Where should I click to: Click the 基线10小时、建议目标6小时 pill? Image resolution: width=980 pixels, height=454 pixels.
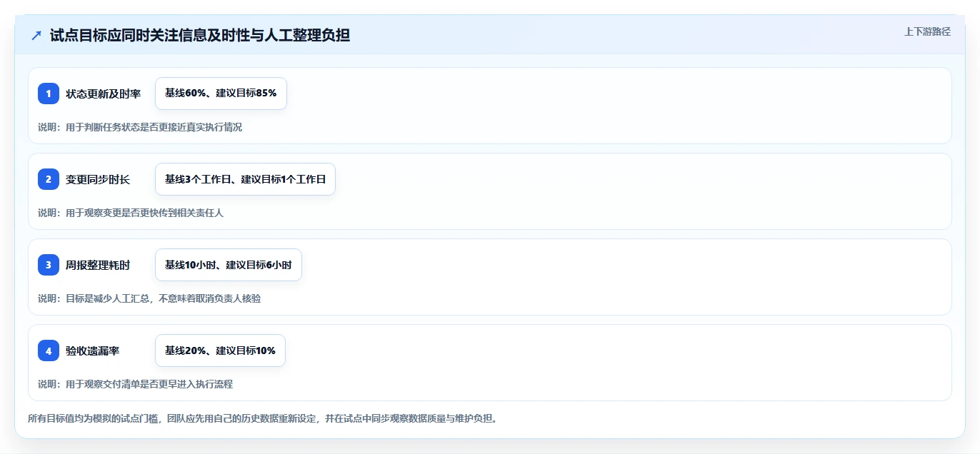point(229,265)
